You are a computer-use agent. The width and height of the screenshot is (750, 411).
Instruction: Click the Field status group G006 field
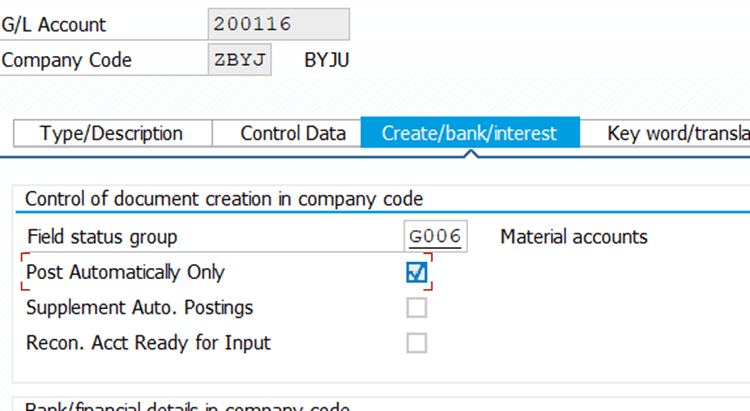(x=434, y=237)
